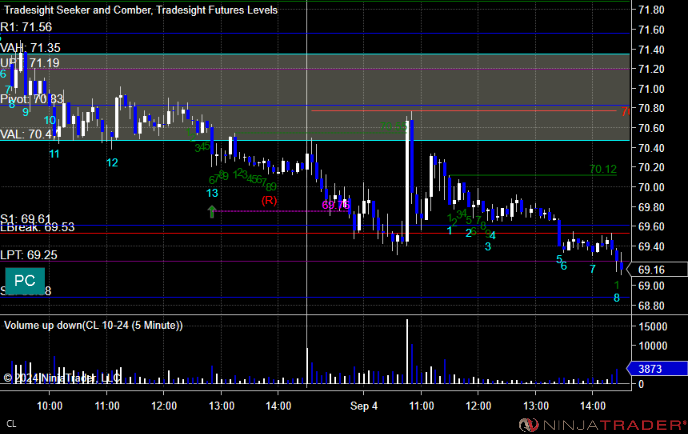
Task: Click 69.00 on the price axis
Action: 652,286
